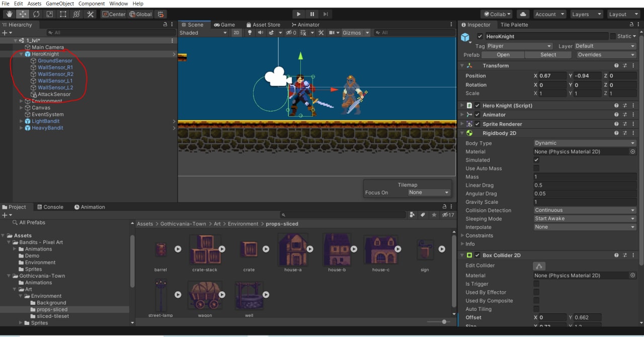Open Rigidbody 2D component kebab menu
Viewport: 644px width, 337px height.
click(x=633, y=133)
